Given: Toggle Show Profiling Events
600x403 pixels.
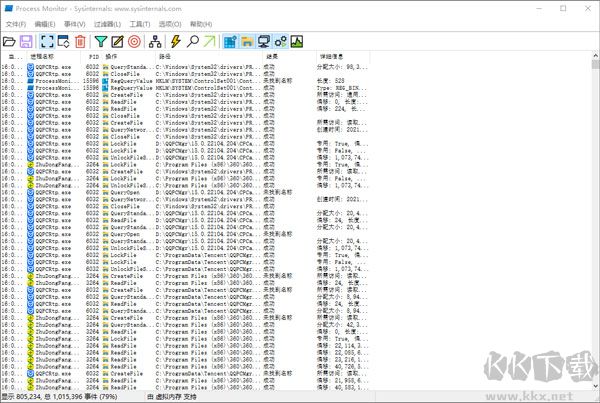Looking at the screenshot, I should [297, 41].
